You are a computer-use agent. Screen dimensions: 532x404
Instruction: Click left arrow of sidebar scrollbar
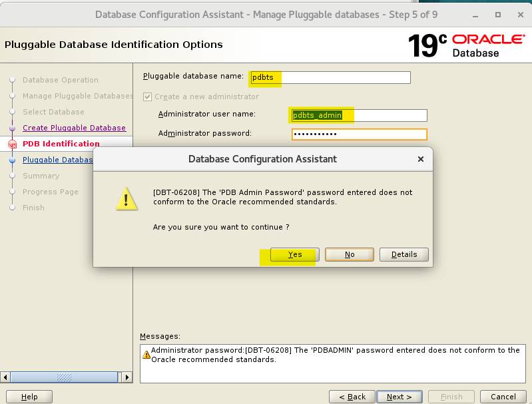coord(5,377)
